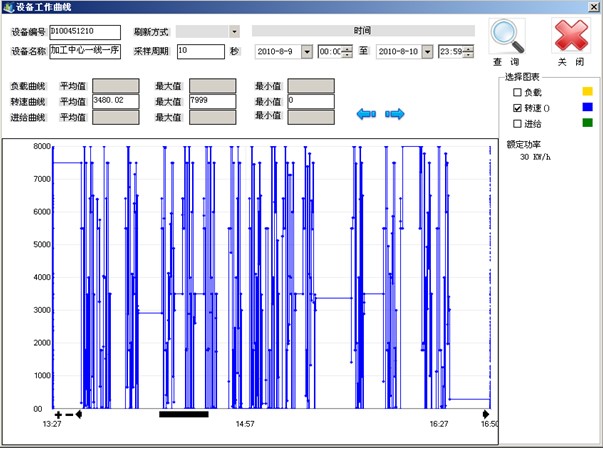
Task: Open the end date 2010-8-10 dropdown
Action: coord(427,52)
